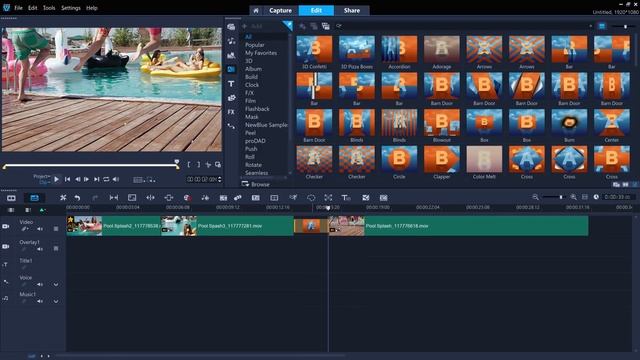
Task: Switch to Storyboard view in timeline toolbar
Action: 11,198
